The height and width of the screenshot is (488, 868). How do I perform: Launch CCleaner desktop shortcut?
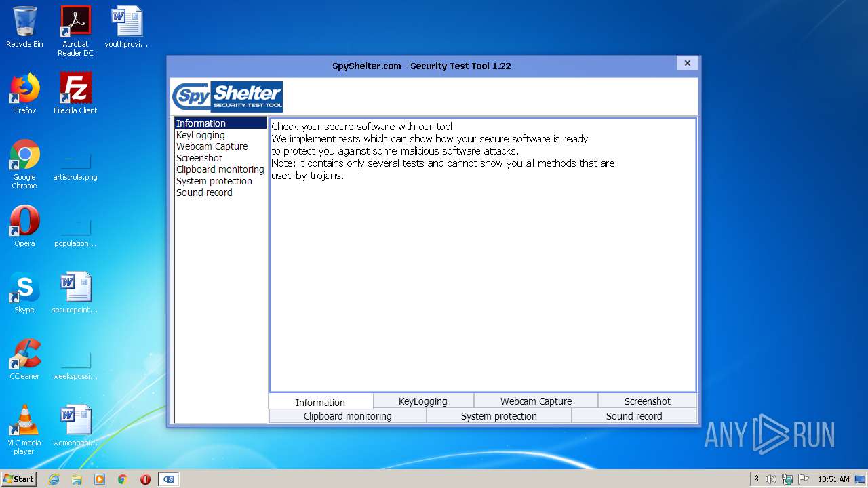[24, 359]
